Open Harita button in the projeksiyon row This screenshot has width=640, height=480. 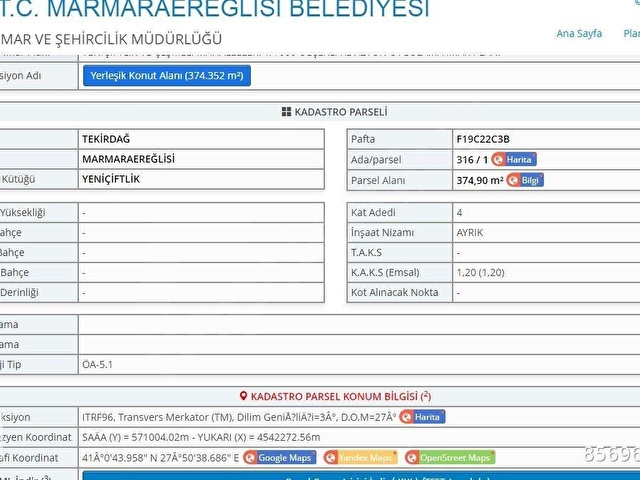(422, 417)
